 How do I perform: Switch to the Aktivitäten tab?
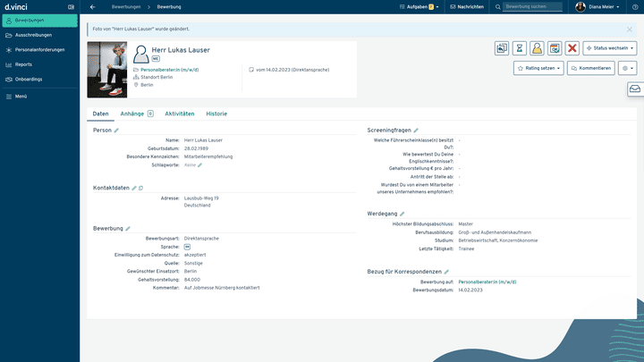[180, 114]
